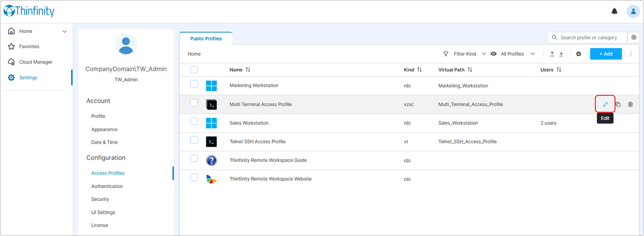Check the Thinfinity Remote Workspace Guide checkbox

coord(194,158)
